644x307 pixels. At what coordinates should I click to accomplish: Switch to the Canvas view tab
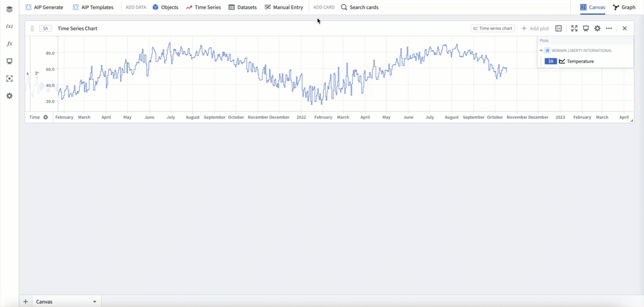click(x=593, y=7)
